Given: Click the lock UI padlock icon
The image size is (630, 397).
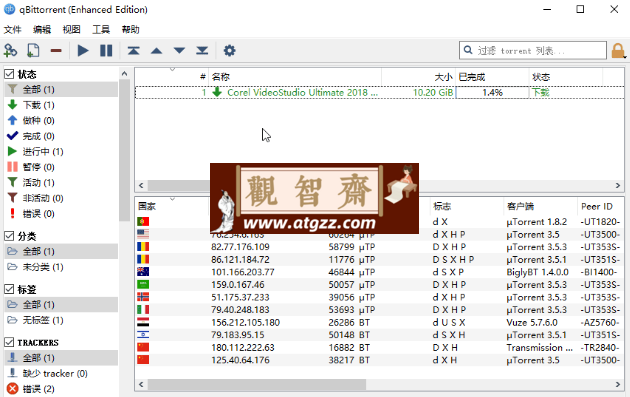Looking at the screenshot, I should [618, 51].
